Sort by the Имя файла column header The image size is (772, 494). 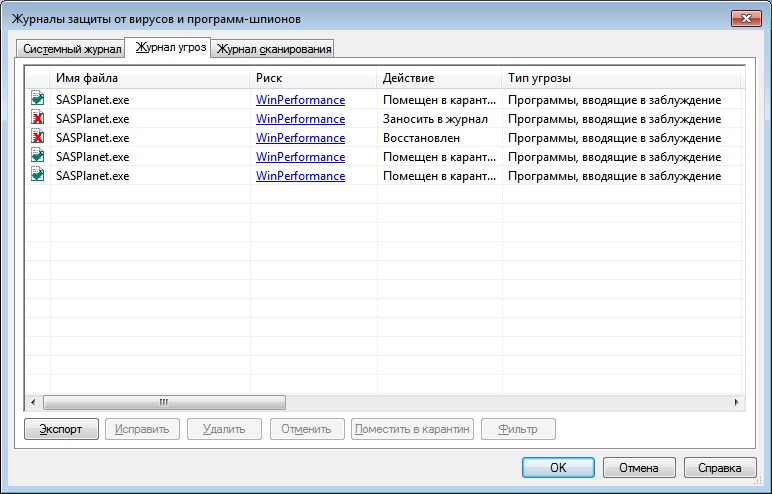(150, 78)
